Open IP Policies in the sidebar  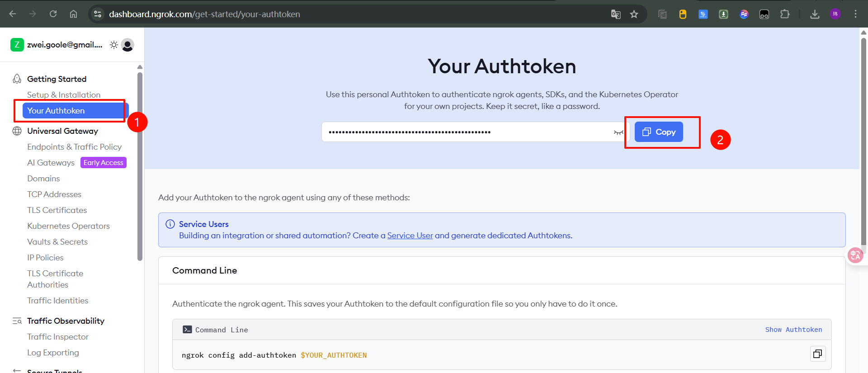click(45, 258)
